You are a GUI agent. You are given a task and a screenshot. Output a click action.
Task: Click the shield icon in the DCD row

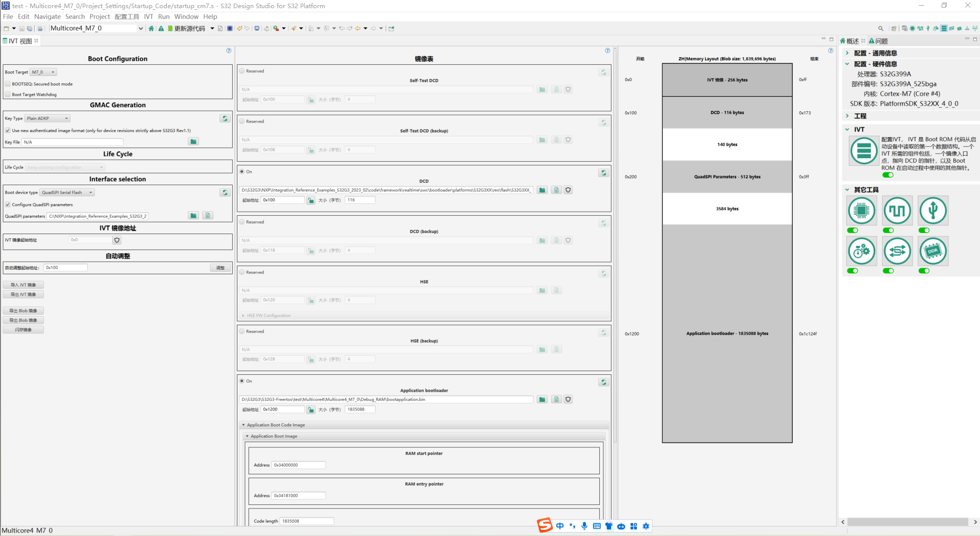coord(568,190)
